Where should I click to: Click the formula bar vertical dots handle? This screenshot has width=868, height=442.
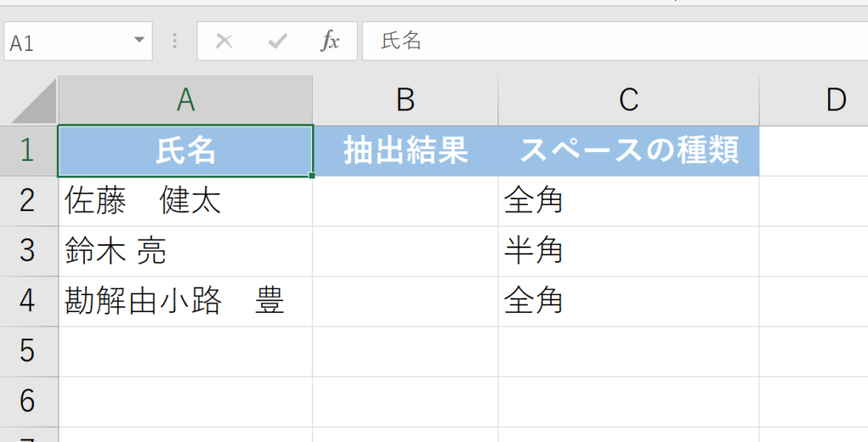pyautogui.click(x=175, y=42)
